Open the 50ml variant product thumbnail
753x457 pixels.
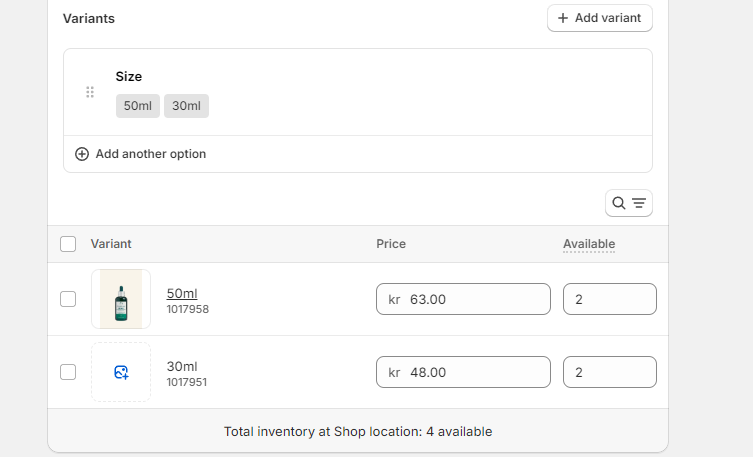coord(121,299)
